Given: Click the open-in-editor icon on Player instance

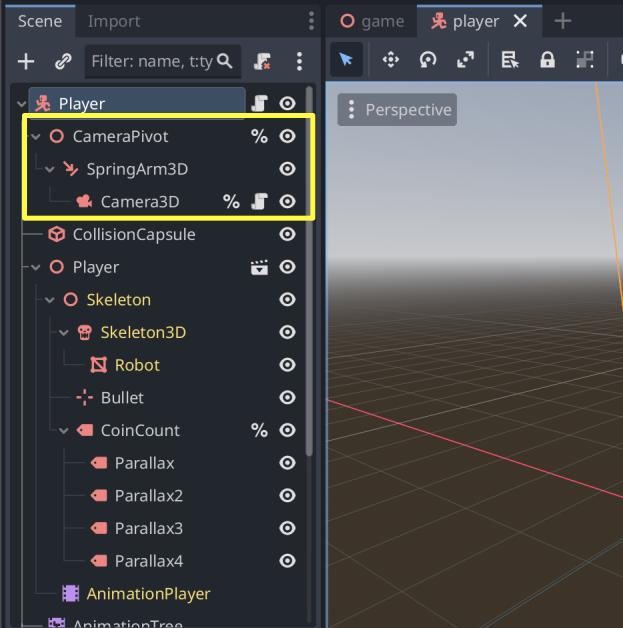Looking at the screenshot, I should (x=259, y=267).
